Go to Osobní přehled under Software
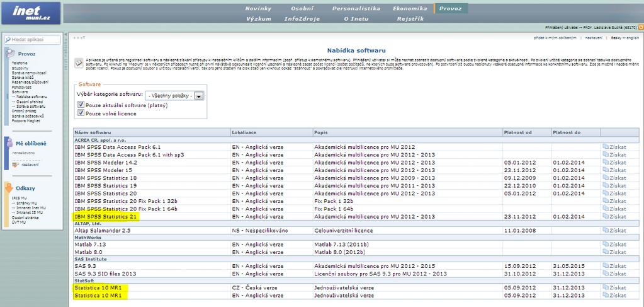Screen dimensions: 644x307 point(30,101)
